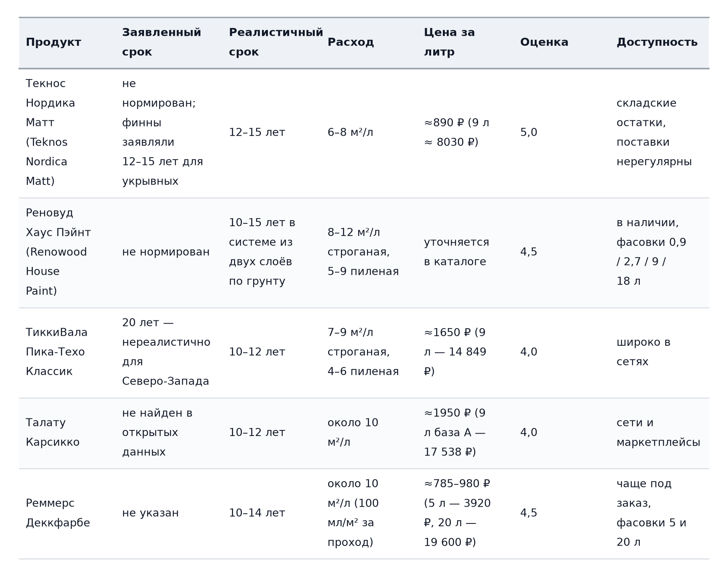
Task: Select the Оценка column header
Action: coord(544,43)
